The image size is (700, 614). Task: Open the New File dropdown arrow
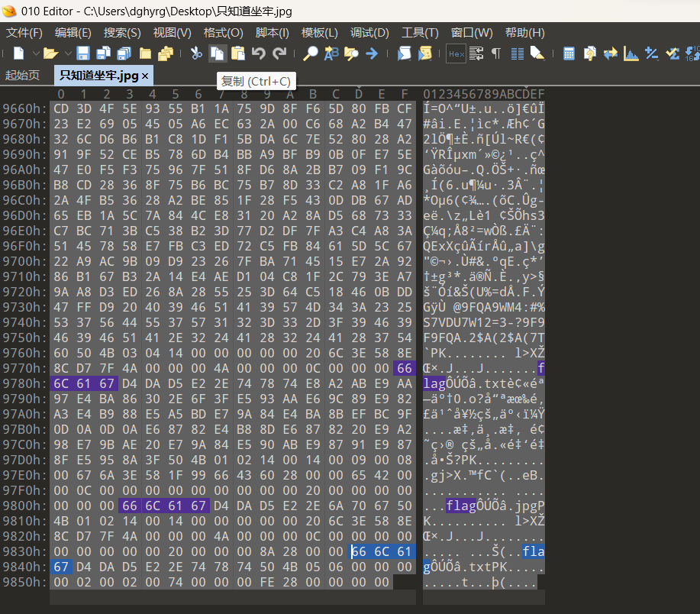tap(36, 53)
